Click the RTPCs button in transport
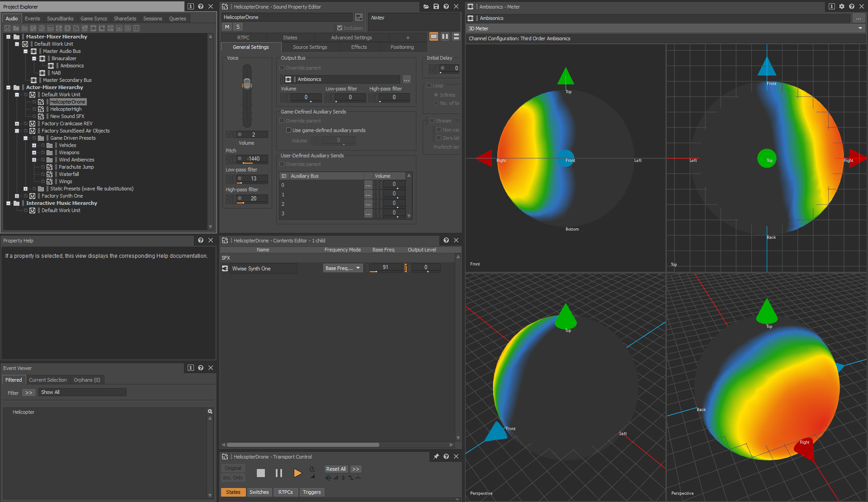 click(x=285, y=492)
